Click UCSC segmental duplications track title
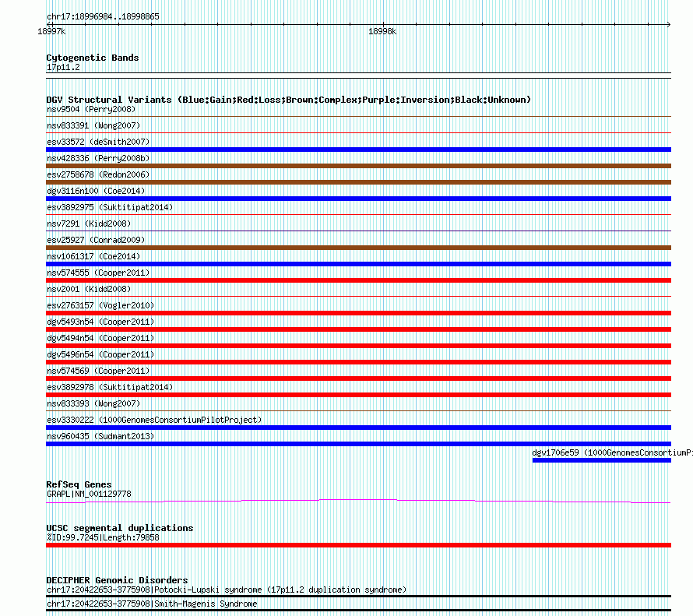Image resolution: width=693 pixels, height=616 pixels. (120, 528)
